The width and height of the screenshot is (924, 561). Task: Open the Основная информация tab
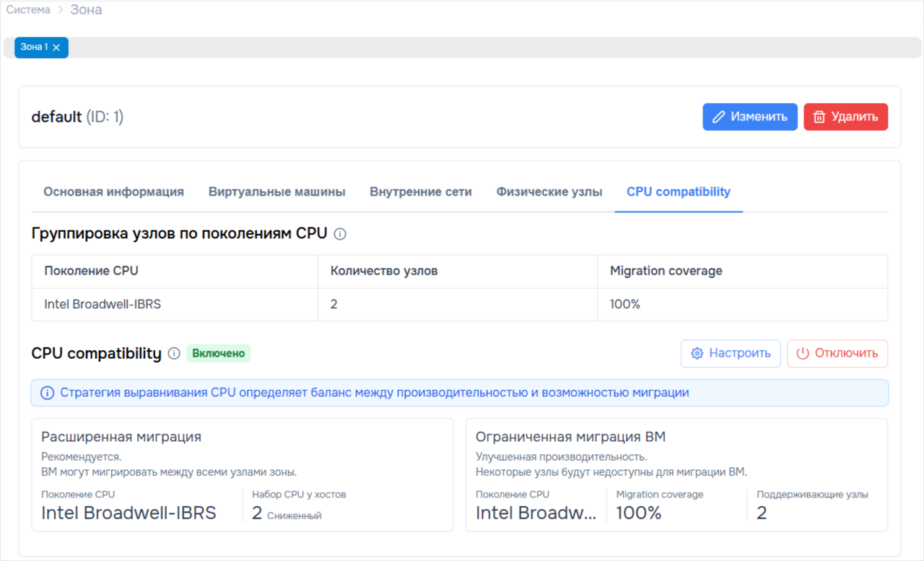click(x=114, y=192)
